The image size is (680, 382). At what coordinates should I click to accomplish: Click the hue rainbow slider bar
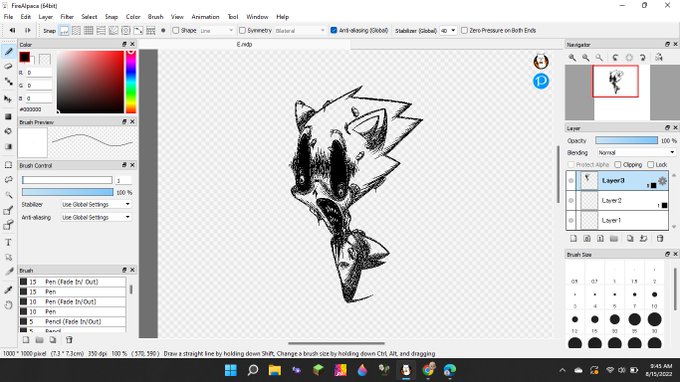(x=131, y=82)
